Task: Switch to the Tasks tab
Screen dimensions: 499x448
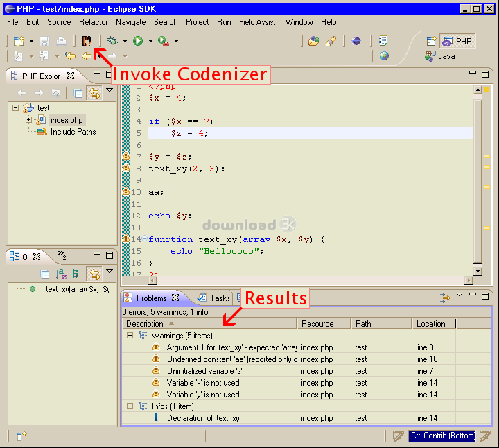Action: coord(214,298)
